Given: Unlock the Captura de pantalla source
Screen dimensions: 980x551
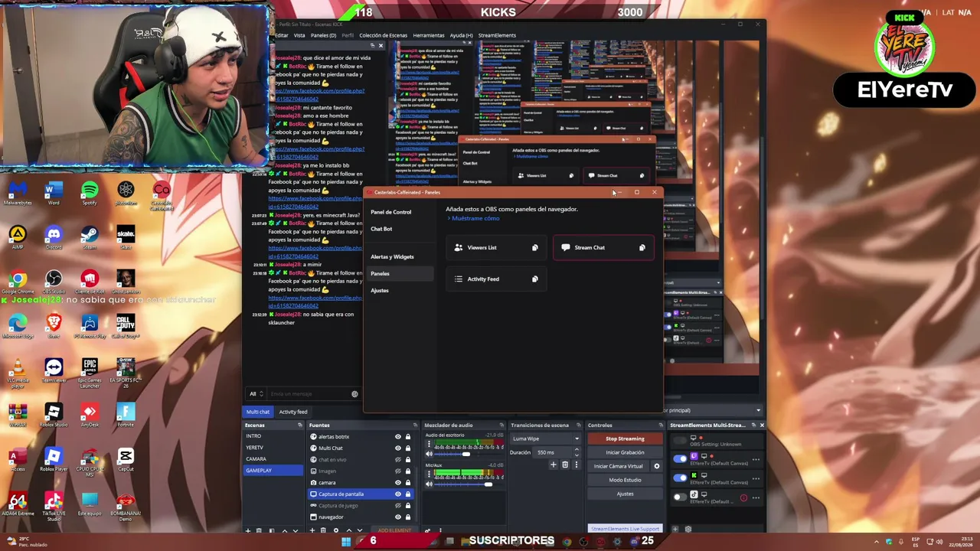Looking at the screenshot, I should tap(407, 494).
